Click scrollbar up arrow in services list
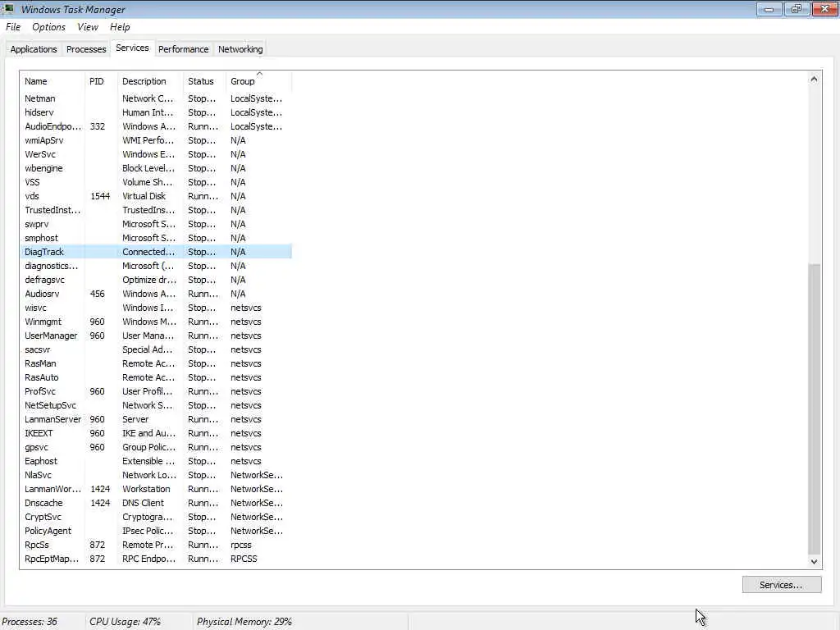Image resolution: width=840 pixels, height=630 pixels. tap(815, 79)
